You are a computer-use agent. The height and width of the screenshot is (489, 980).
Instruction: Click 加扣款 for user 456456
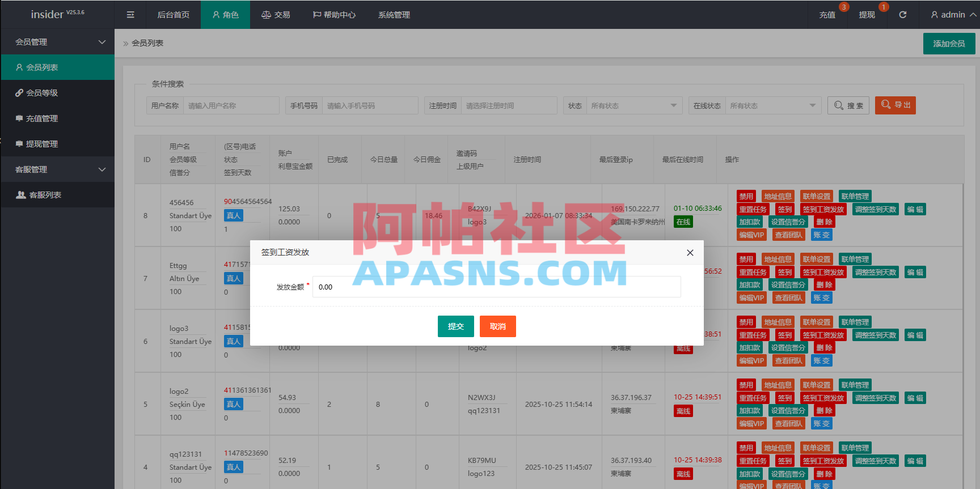click(x=750, y=222)
